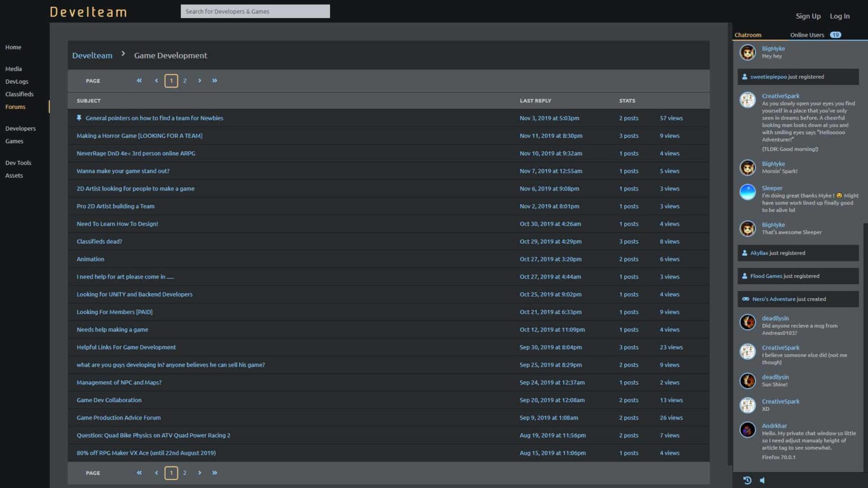
Task: Mute chat sounds with speaker icon
Action: (762, 480)
